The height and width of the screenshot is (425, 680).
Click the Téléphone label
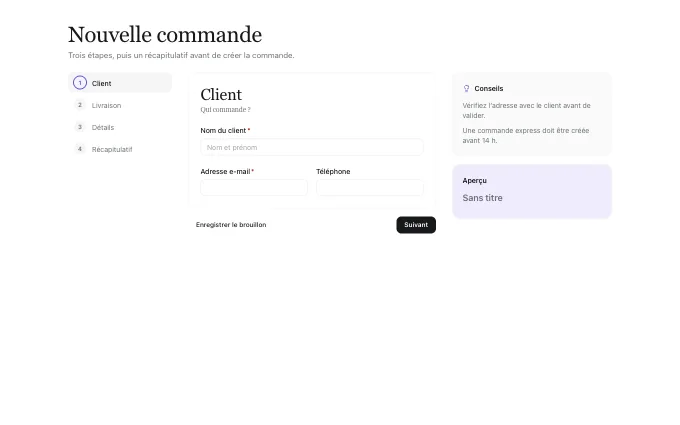(333, 171)
